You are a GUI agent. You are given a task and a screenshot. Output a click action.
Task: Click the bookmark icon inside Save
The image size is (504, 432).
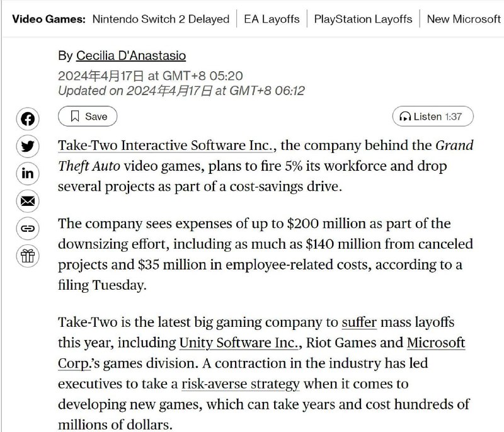coord(74,117)
